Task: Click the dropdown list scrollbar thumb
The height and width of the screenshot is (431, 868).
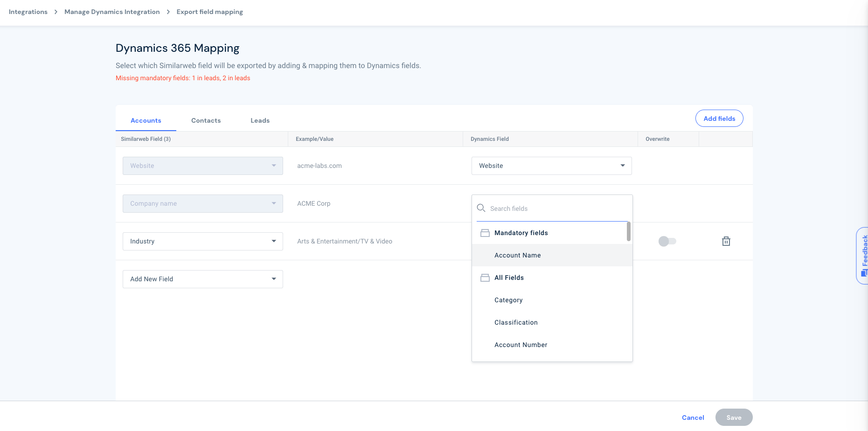Action: point(628,231)
